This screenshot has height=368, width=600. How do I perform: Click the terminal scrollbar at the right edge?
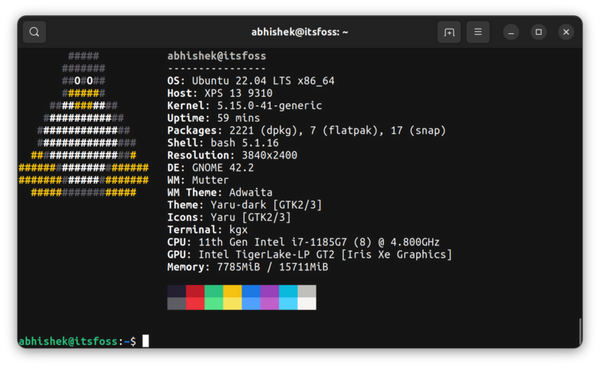580,331
